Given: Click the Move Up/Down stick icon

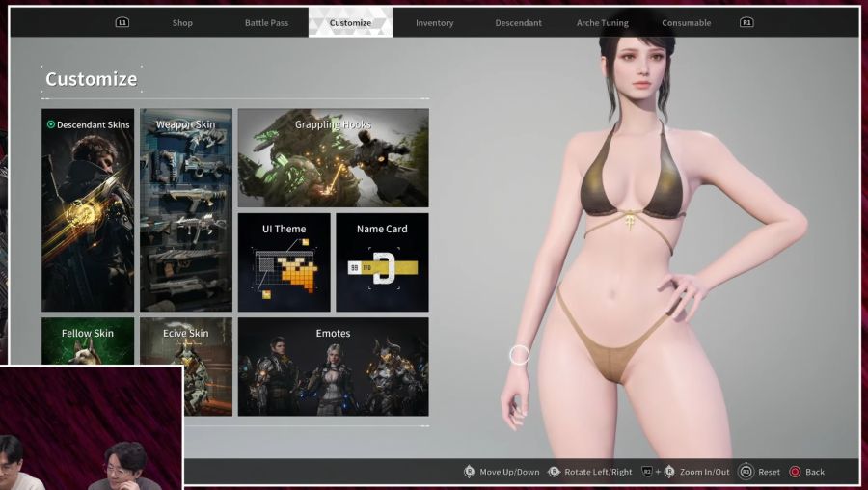Looking at the screenshot, I should pyautogui.click(x=469, y=472).
